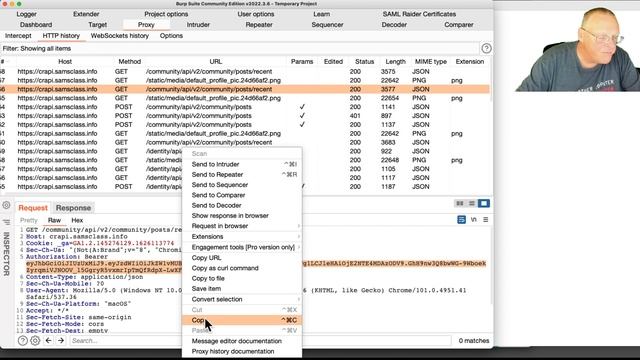Switch to the Target tab

[97, 24]
